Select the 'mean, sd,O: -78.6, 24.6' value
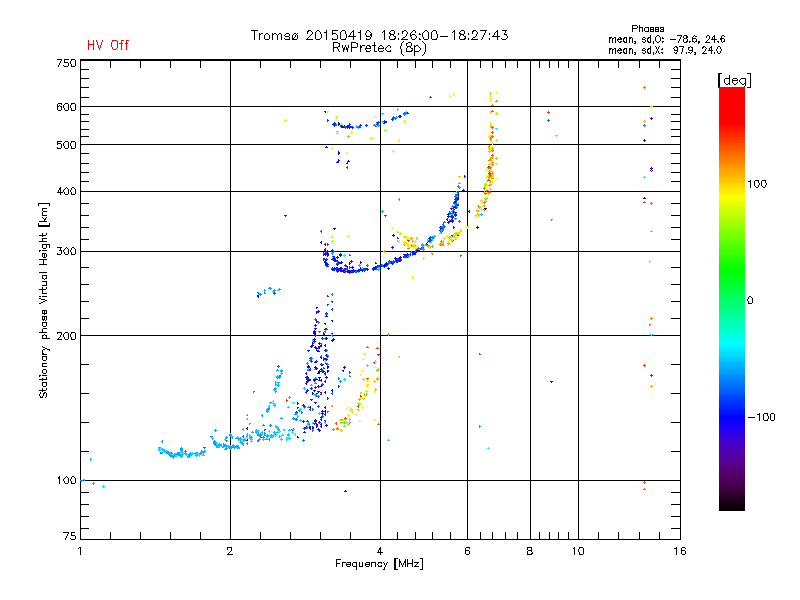The width and height of the screenshot is (800, 600). pyautogui.click(x=666, y=39)
